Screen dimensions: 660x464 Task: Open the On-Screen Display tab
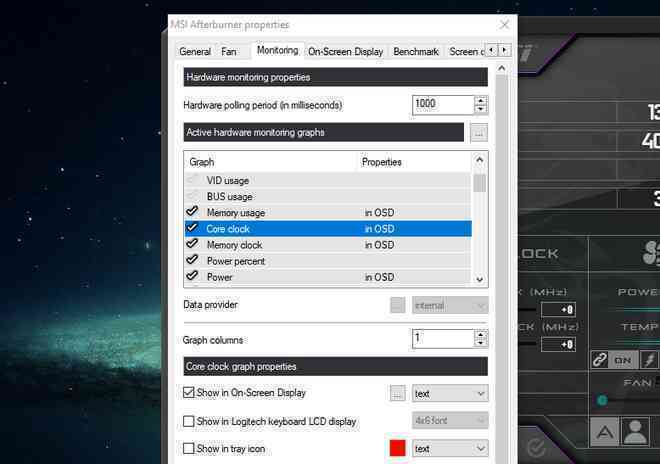[x=345, y=52]
